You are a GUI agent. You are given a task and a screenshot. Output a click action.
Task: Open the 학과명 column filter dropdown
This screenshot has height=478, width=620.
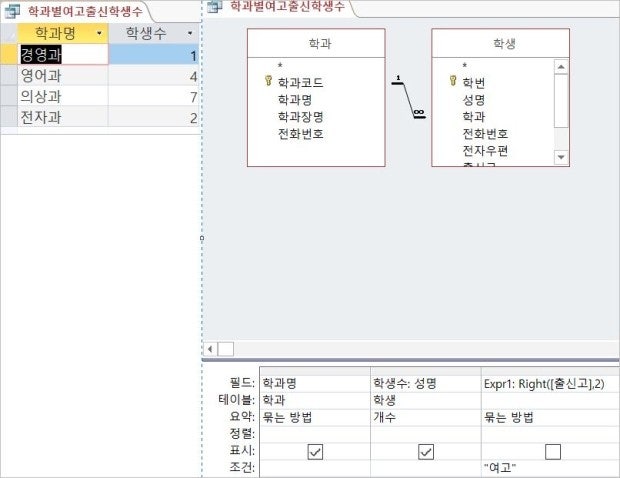99,33
